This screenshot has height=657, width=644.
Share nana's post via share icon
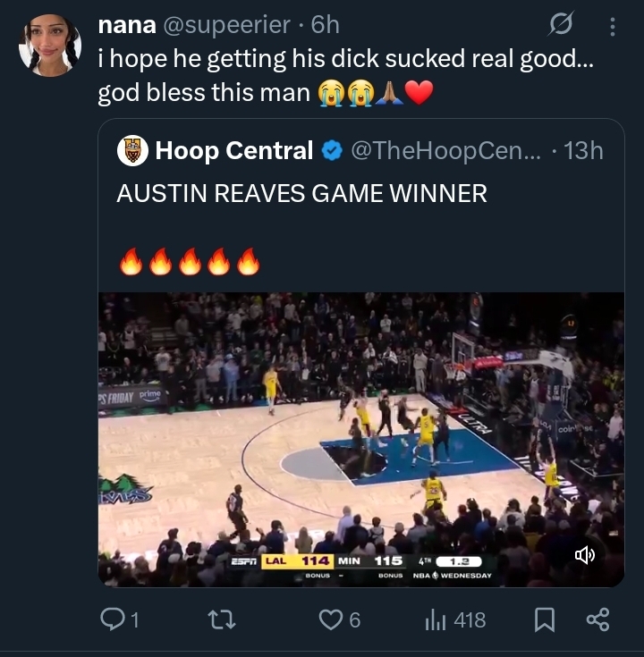pyautogui.click(x=597, y=619)
